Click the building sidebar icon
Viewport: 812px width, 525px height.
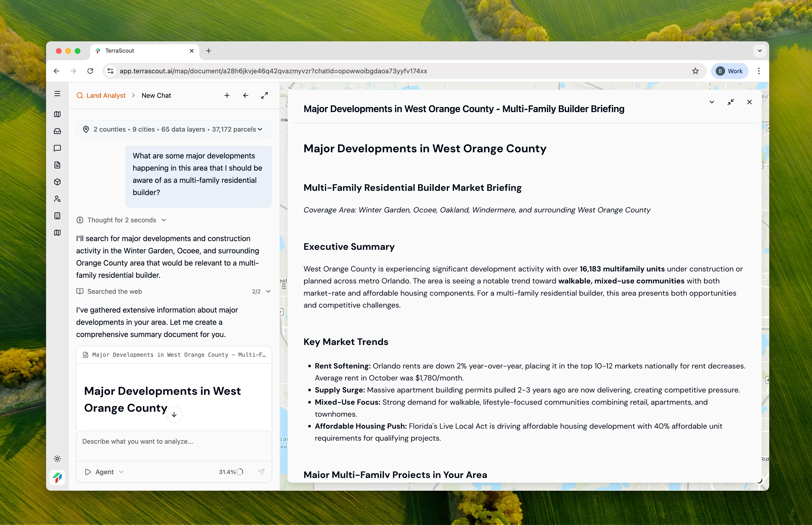click(x=57, y=216)
